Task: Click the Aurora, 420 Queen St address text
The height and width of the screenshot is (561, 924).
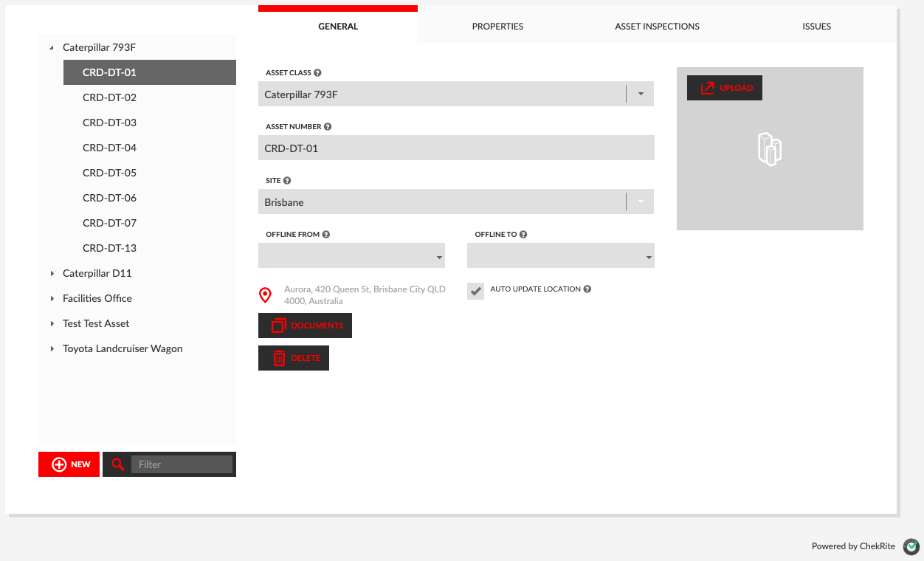Action: tap(365, 295)
